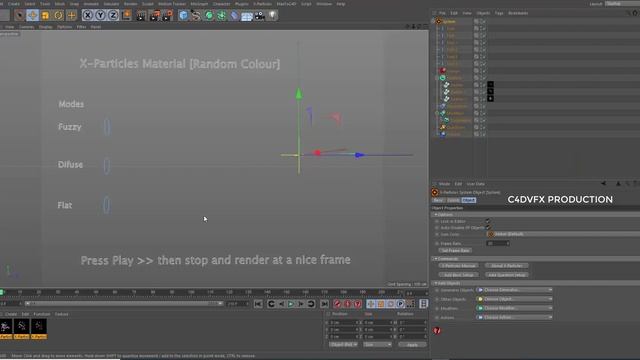640x360 pixels.
Task: Add a Floor environment object
Action: pos(247,16)
